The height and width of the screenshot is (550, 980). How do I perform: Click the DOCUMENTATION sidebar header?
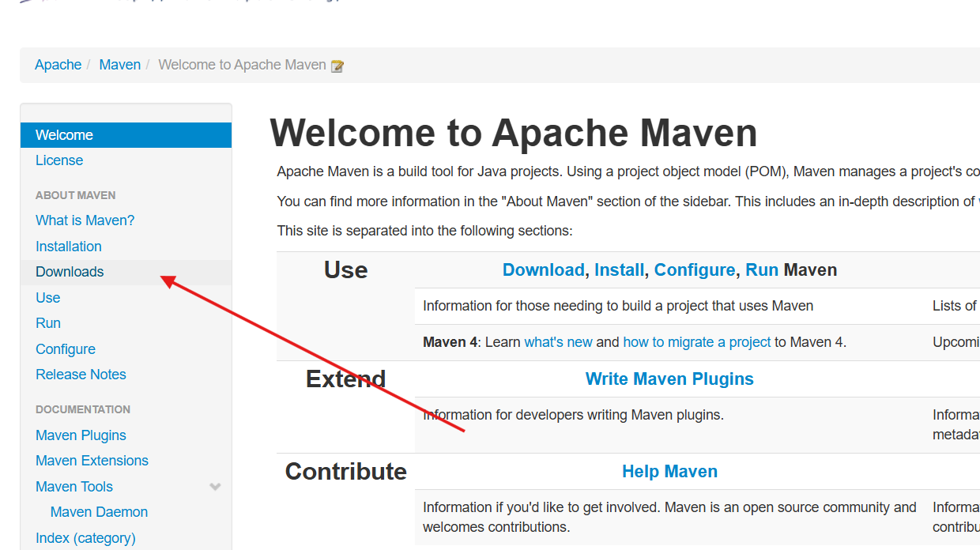click(x=83, y=409)
